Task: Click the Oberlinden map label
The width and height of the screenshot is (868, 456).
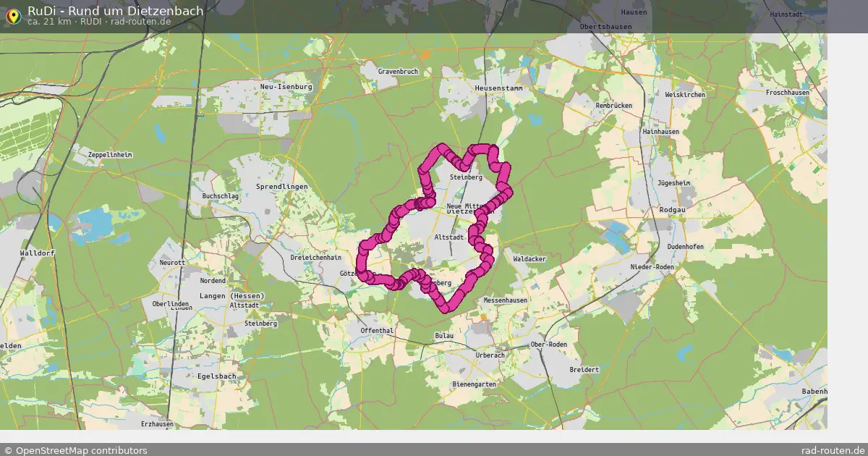Action: point(172,304)
